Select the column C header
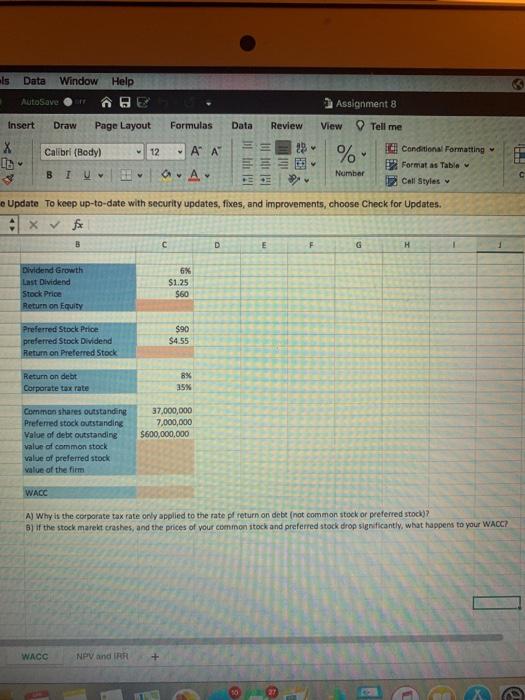 (164, 245)
